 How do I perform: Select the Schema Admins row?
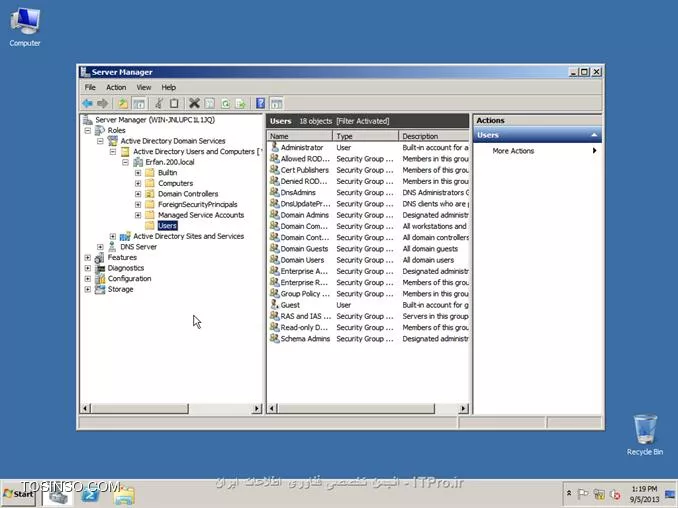[369, 339]
